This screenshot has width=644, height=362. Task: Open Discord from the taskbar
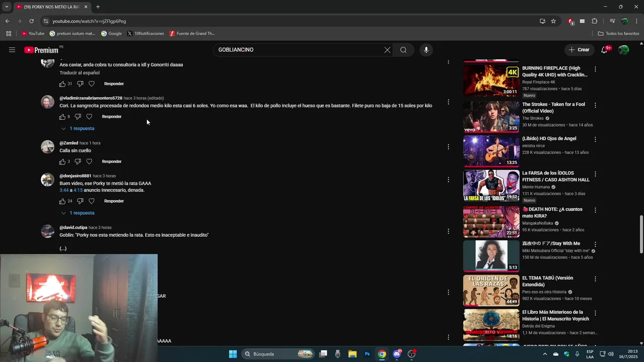396,354
